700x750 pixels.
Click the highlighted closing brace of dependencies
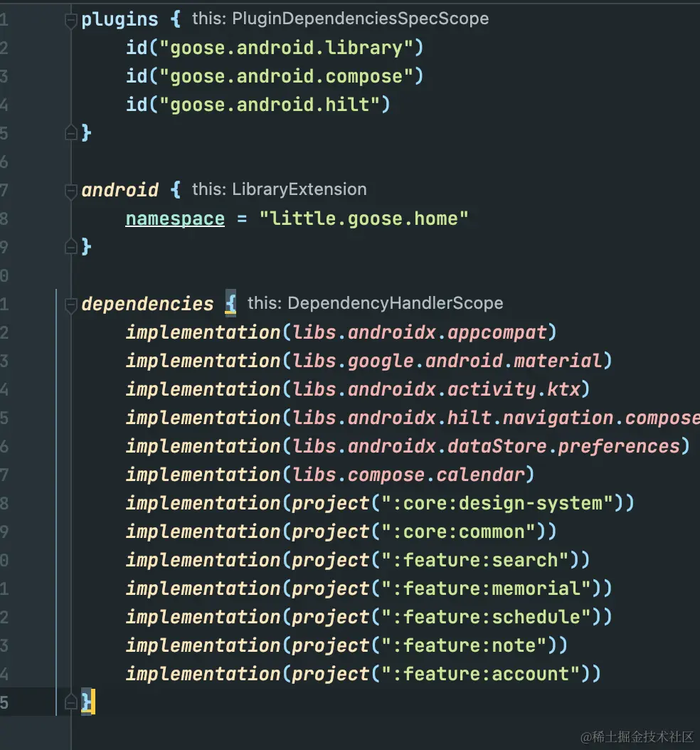tap(87, 702)
